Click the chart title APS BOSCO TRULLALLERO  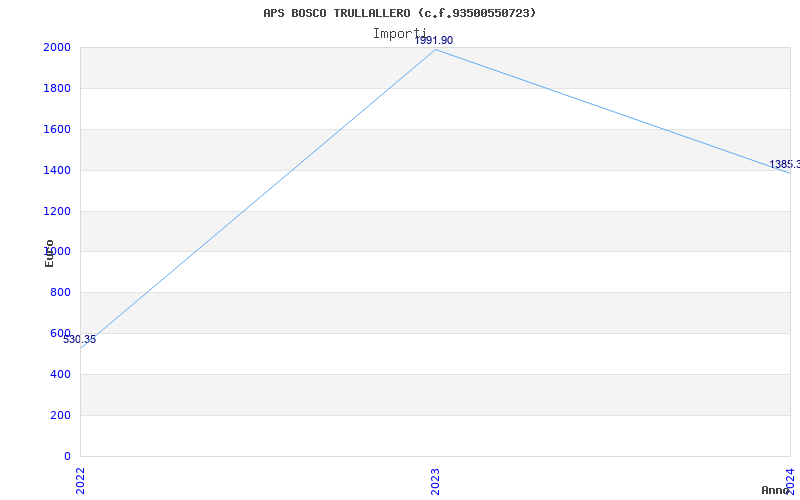(x=399, y=13)
